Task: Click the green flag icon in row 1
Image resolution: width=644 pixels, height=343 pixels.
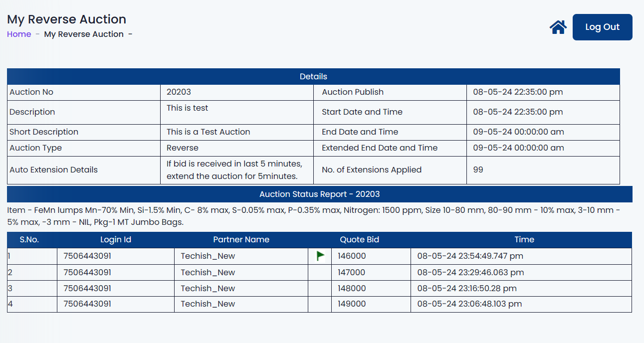Action: pos(320,256)
